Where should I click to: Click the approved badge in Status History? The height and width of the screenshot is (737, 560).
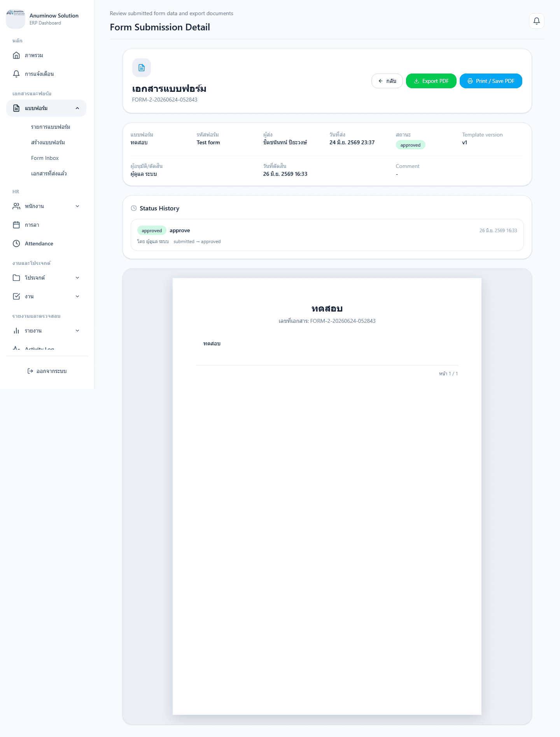click(x=152, y=231)
